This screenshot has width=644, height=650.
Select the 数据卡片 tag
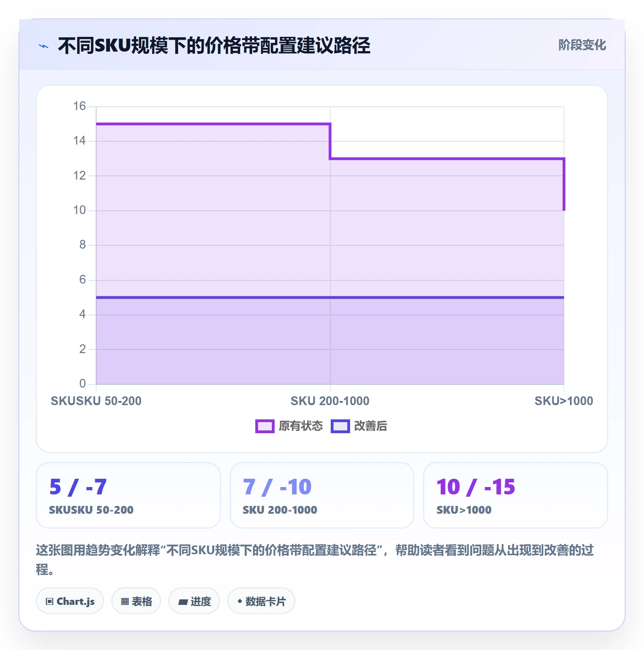coord(261,601)
